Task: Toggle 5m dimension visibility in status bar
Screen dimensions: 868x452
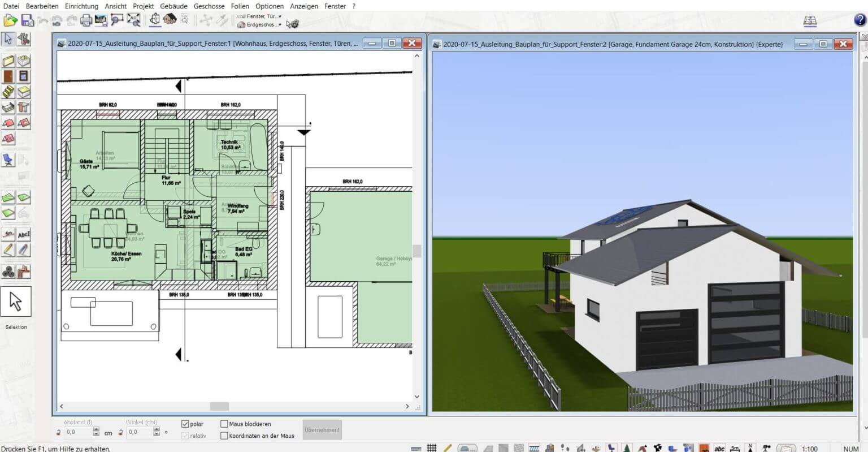Action: tap(735, 448)
